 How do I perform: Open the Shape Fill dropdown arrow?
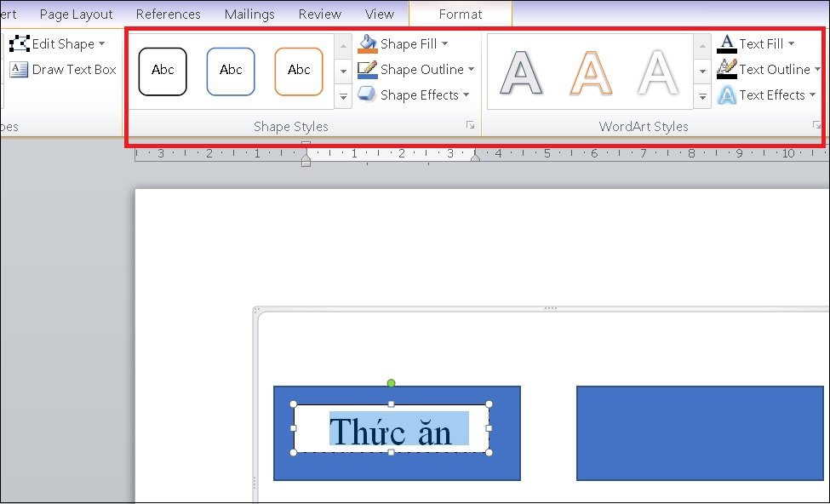click(x=444, y=44)
